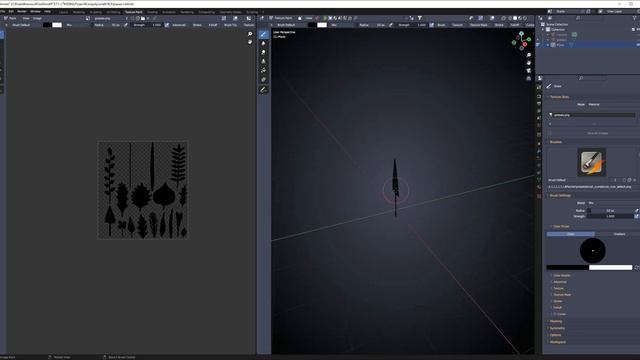
Task: Switch to the Layout workspace tab
Action: click(x=63, y=12)
